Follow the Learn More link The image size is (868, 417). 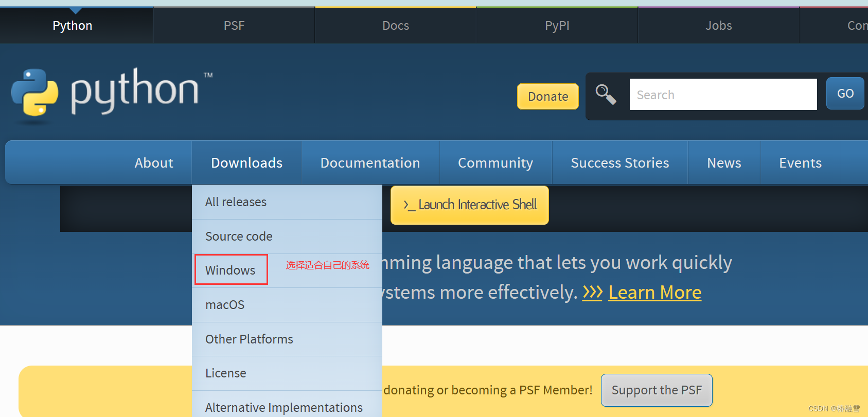(654, 293)
